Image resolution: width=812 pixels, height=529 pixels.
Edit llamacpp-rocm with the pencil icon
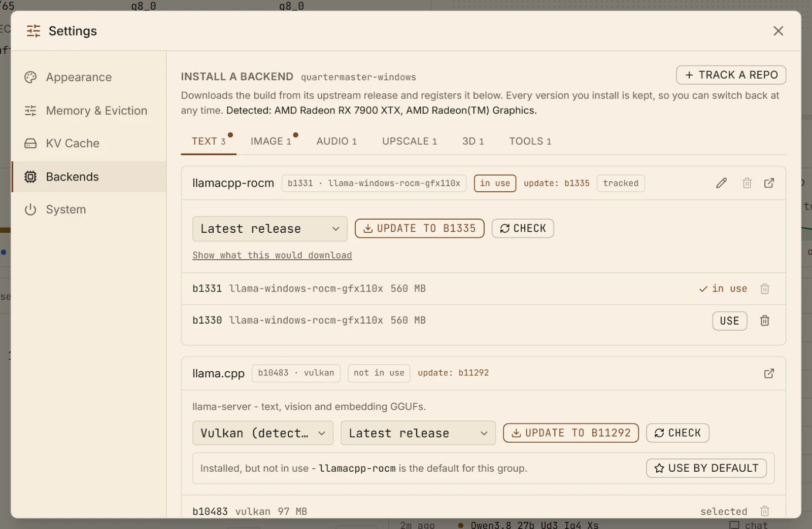point(721,183)
